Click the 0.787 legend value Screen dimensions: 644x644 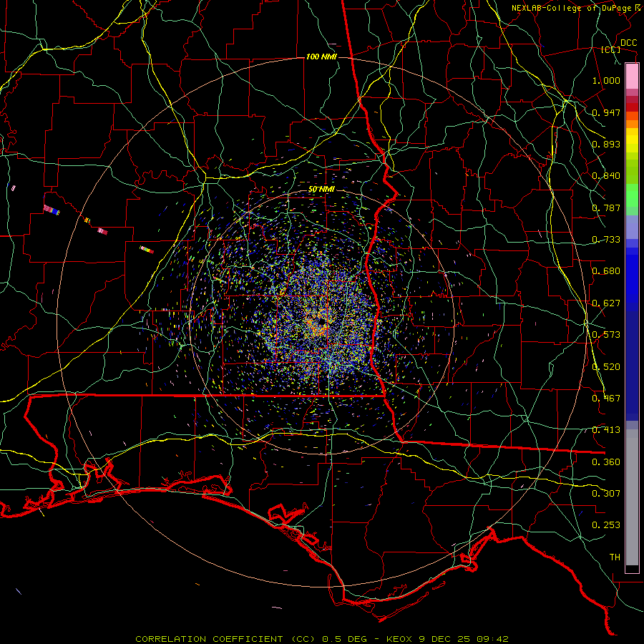(x=606, y=208)
